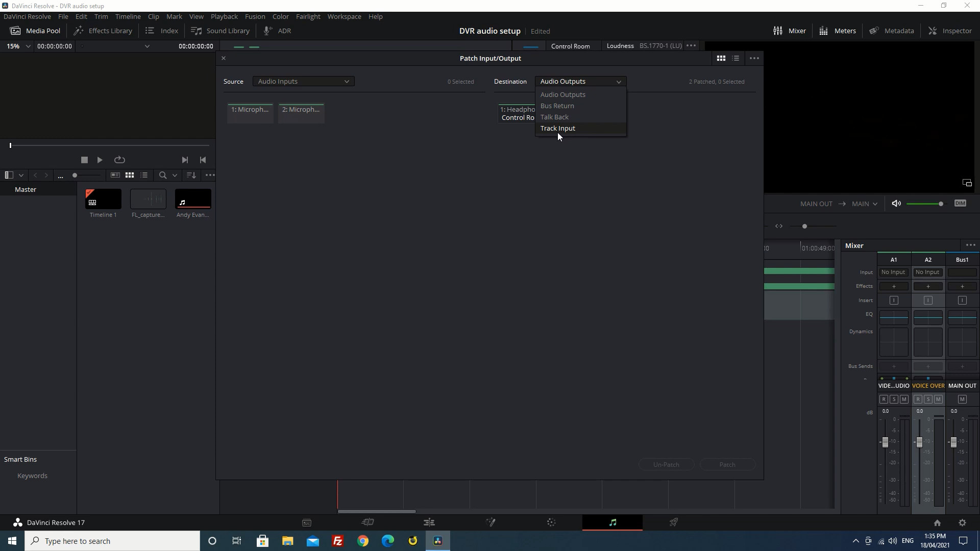The width and height of the screenshot is (980, 551).
Task: Show the Meters panel
Action: point(838,31)
